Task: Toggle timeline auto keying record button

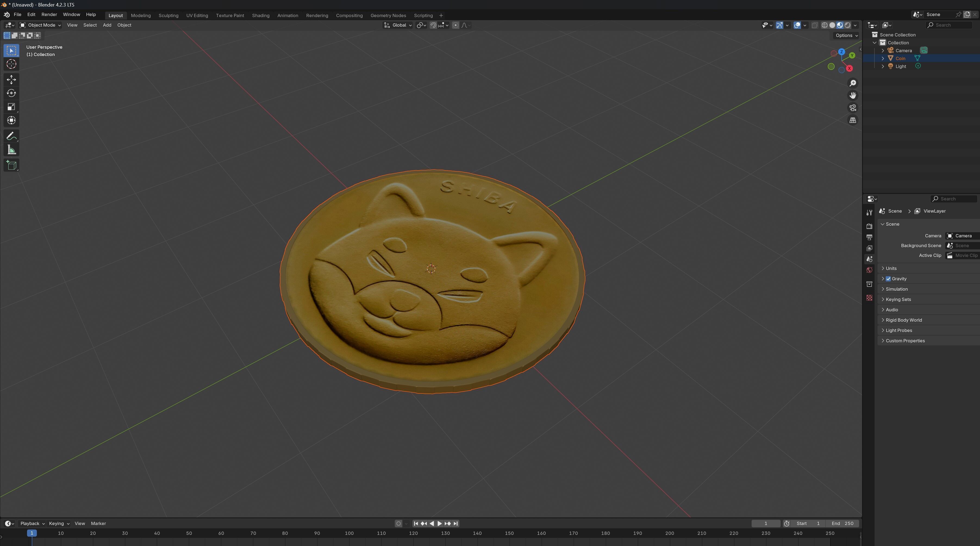Action: (x=398, y=523)
